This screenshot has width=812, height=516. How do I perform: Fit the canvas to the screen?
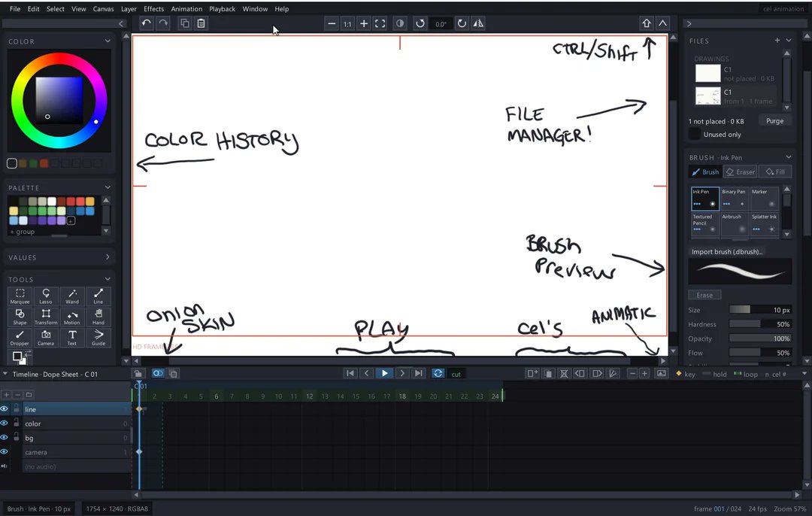point(380,23)
